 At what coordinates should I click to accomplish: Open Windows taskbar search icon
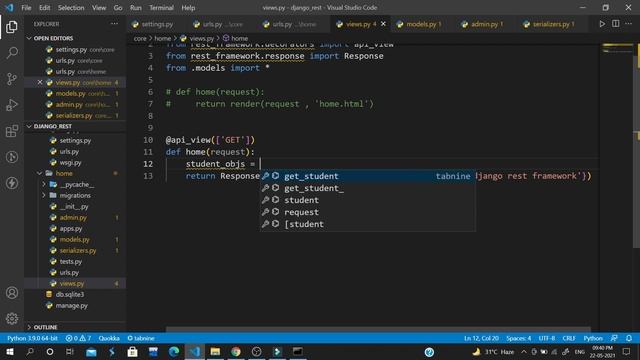pyautogui.click(x=30, y=351)
